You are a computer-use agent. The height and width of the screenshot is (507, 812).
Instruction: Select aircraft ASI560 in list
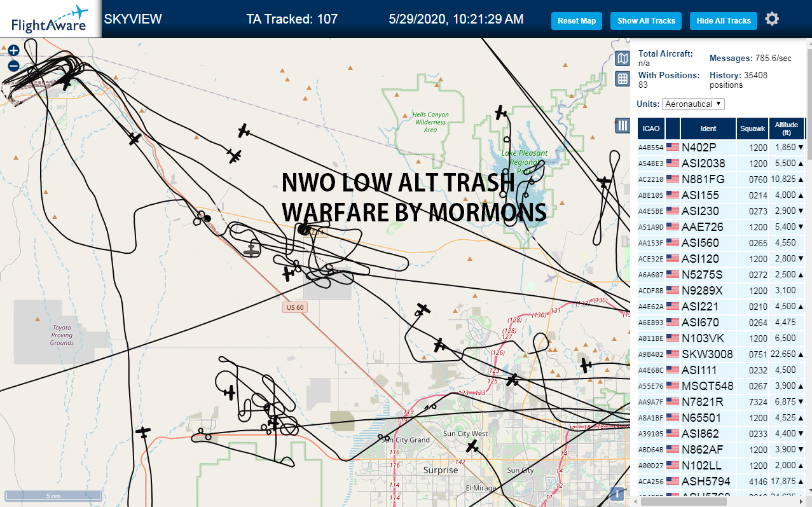pos(721,243)
